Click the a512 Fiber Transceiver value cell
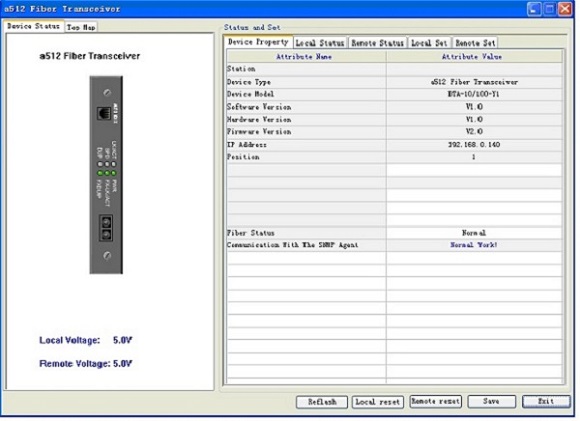Viewport: 580px width, 421px height. [x=474, y=82]
